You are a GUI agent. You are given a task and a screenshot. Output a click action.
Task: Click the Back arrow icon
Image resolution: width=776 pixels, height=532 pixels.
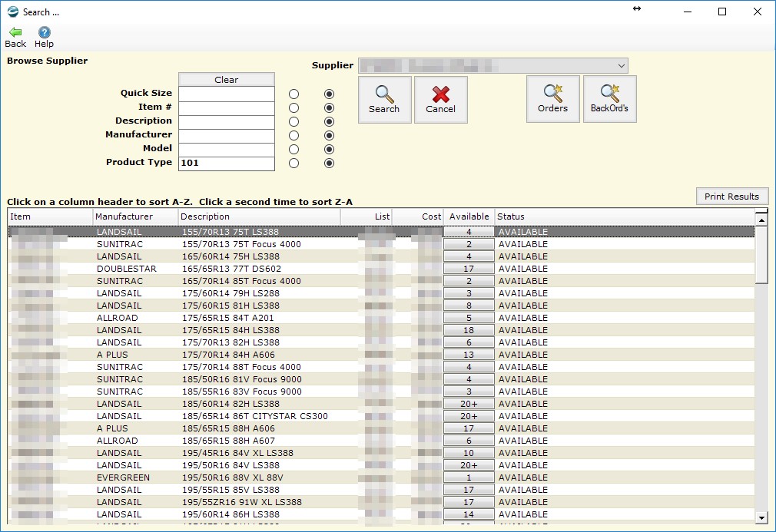tap(15, 32)
